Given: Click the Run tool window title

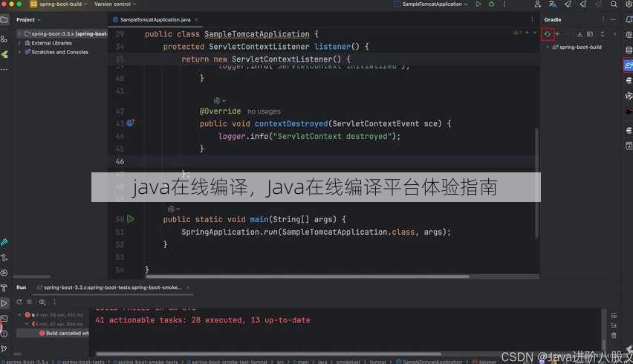Looking at the screenshot, I should pyautogui.click(x=22, y=287).
